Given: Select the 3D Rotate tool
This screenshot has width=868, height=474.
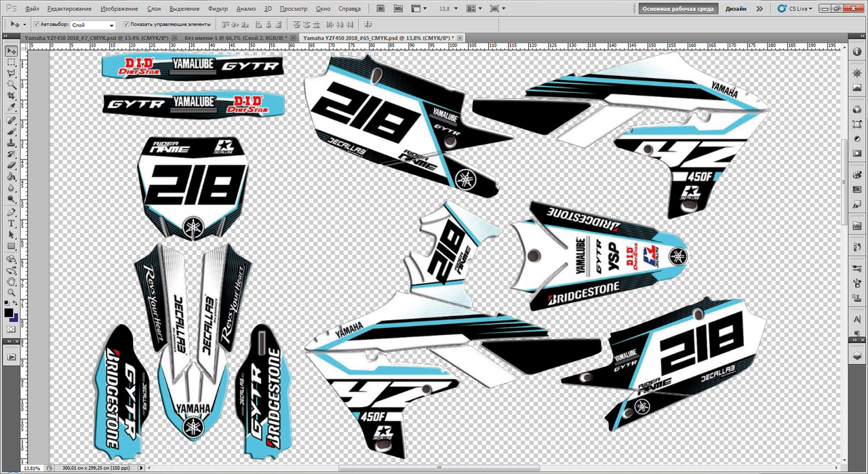Looking at the screenshot, I should pos(12,259).
